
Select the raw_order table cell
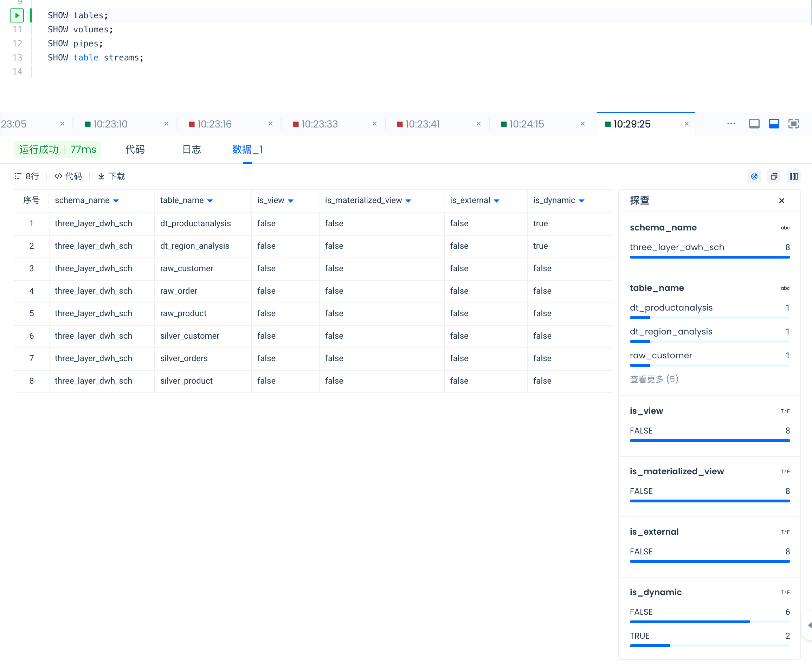[179, 291]
